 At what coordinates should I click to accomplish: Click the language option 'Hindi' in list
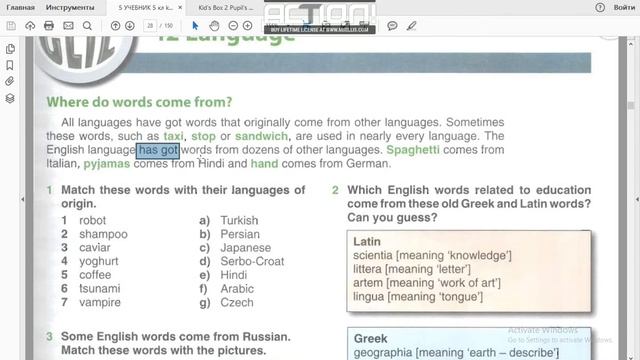[x=233, y=275]
